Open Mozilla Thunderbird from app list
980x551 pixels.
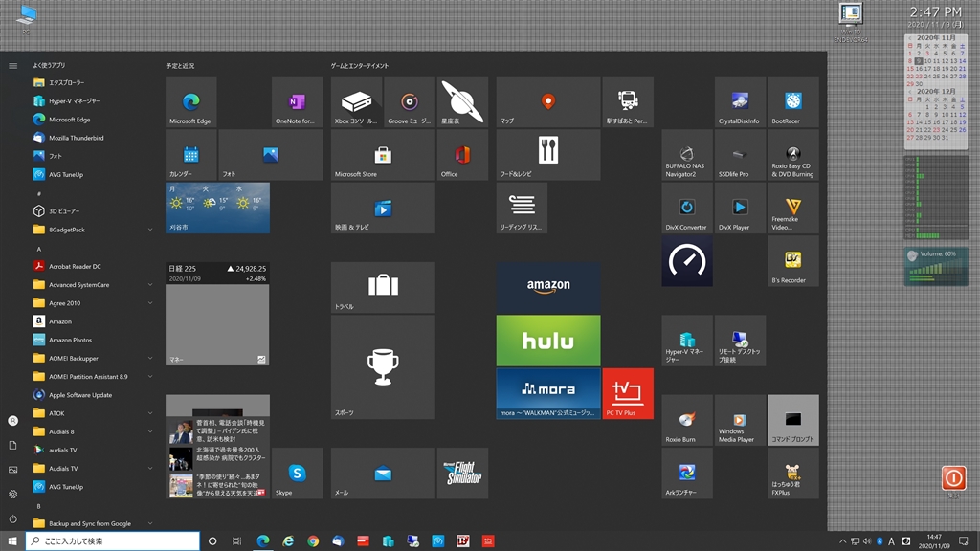point(94,138)
